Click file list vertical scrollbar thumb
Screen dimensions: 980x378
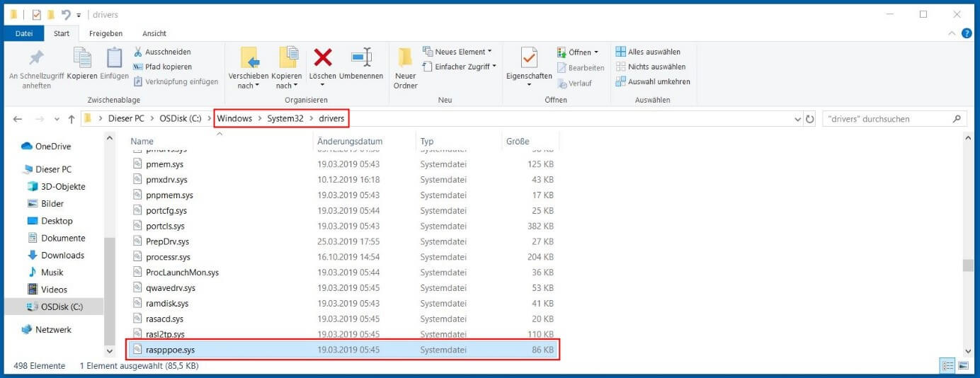[x=967, y=265]
